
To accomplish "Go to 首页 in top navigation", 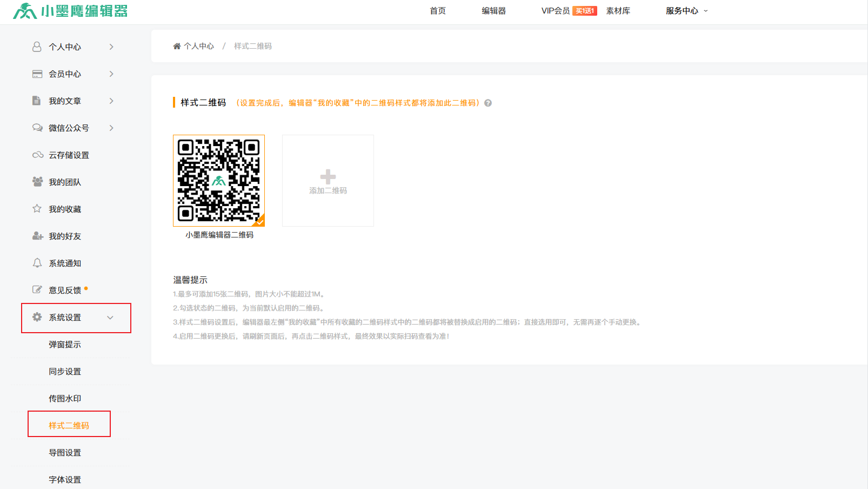I will [x=438, y=11].
